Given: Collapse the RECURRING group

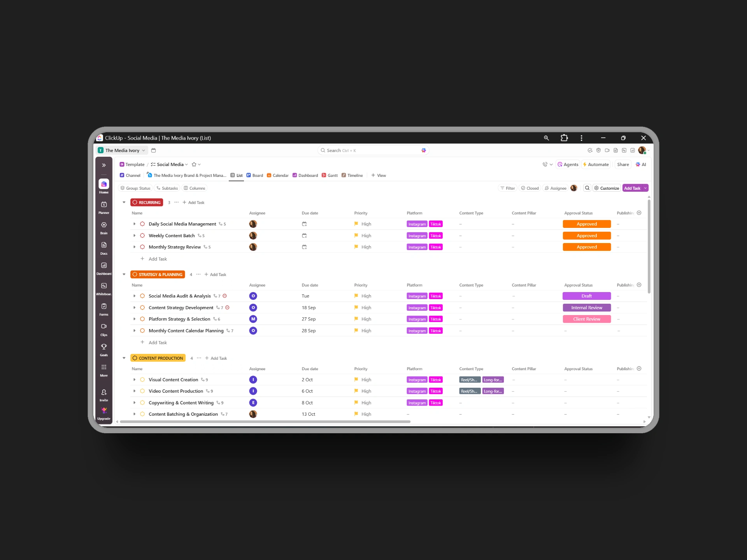Looking at the screenshot, I should point(124,203).
